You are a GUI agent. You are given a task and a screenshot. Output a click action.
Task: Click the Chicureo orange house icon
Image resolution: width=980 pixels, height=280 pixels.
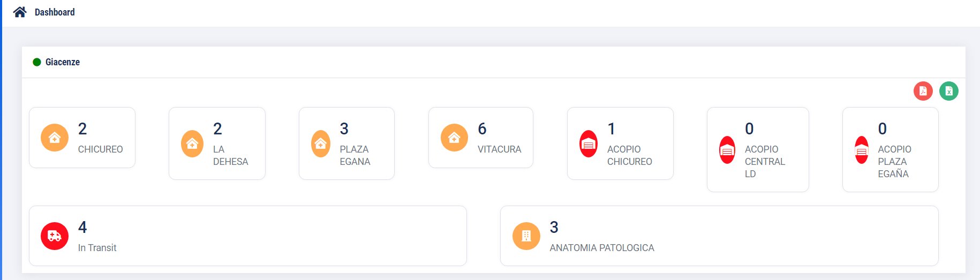click(x=55, y=138)
